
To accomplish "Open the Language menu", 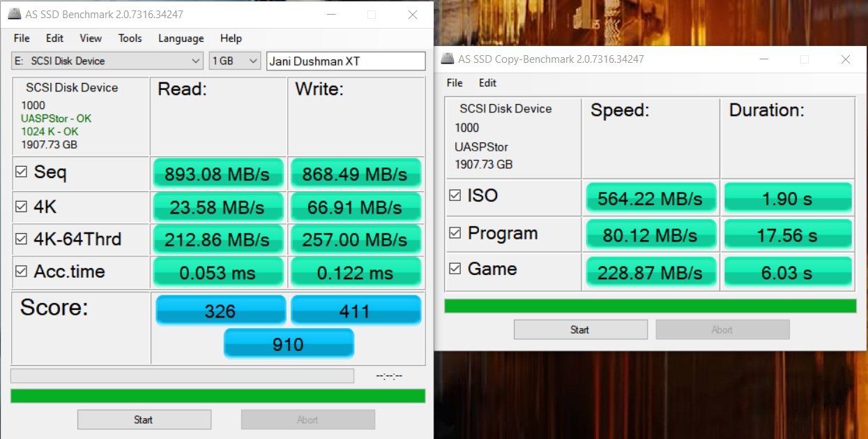I will [x=181, y=38].
